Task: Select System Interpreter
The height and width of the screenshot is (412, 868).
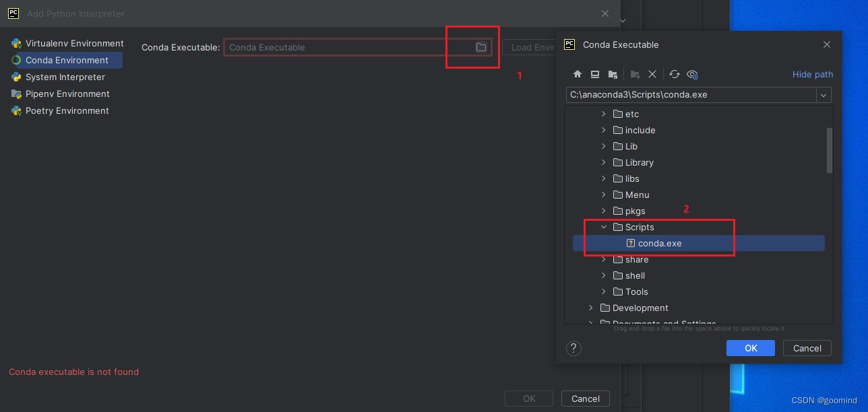Action: tap(65, 77)
